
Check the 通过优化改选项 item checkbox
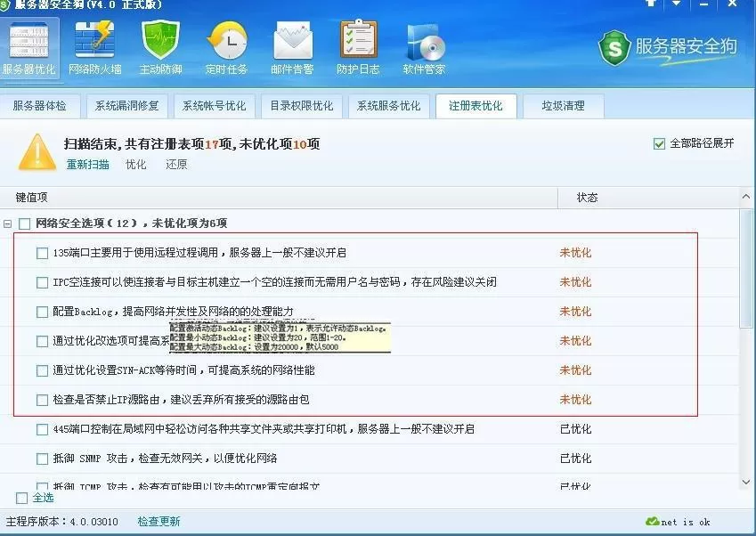(x=43, y=341)
